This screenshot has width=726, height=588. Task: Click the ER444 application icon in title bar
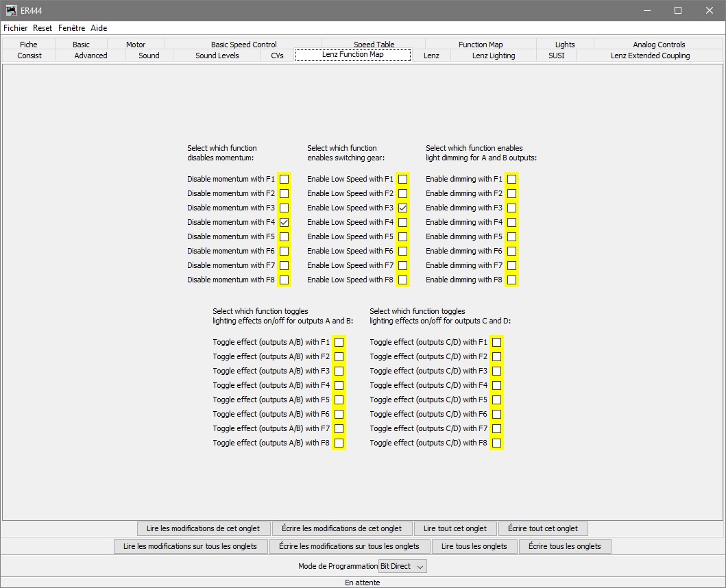(x=11, y=10)
